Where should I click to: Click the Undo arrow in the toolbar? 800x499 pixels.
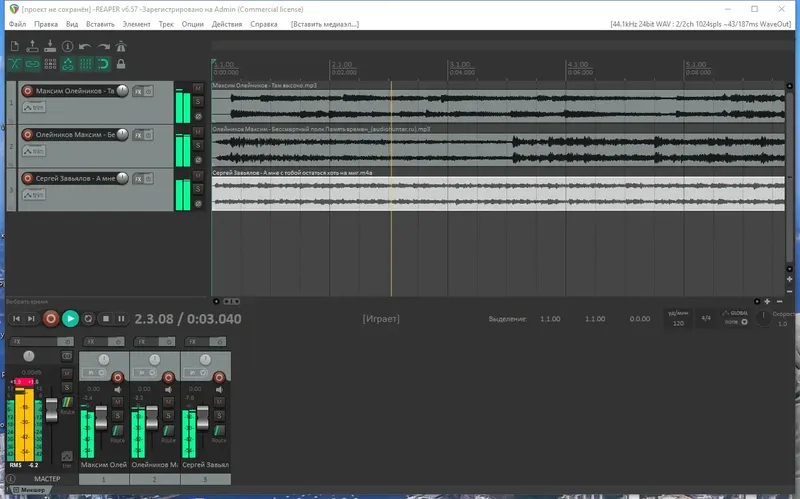click(x=85, y=46)
